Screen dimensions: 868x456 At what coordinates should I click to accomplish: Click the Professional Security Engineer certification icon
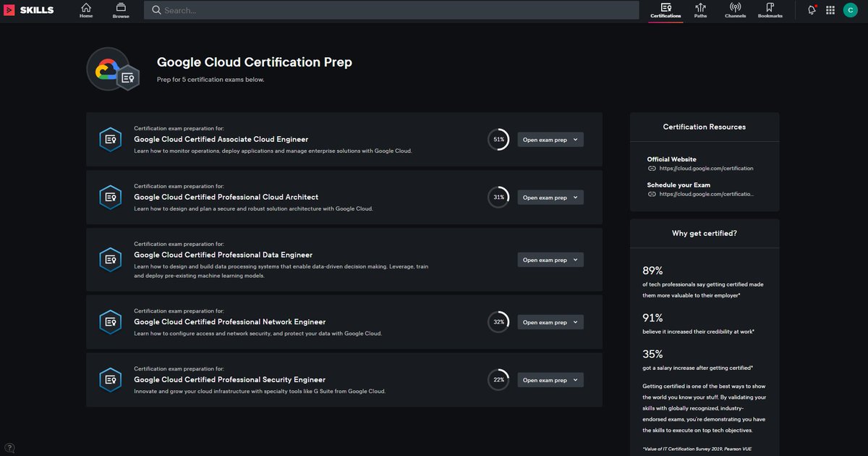coord(110,380)
